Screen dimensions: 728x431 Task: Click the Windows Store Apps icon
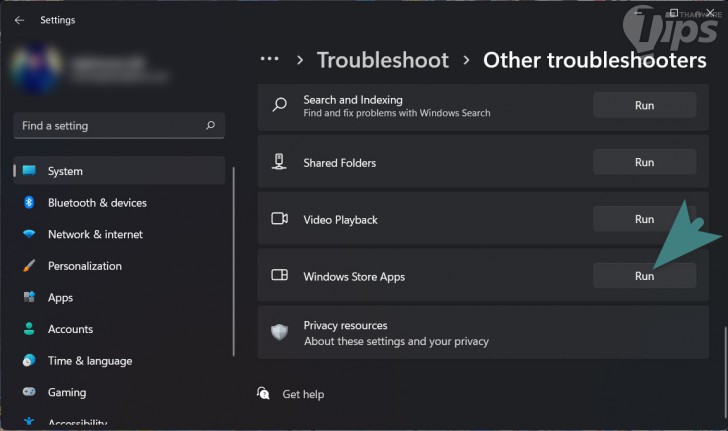pos(280,275)
